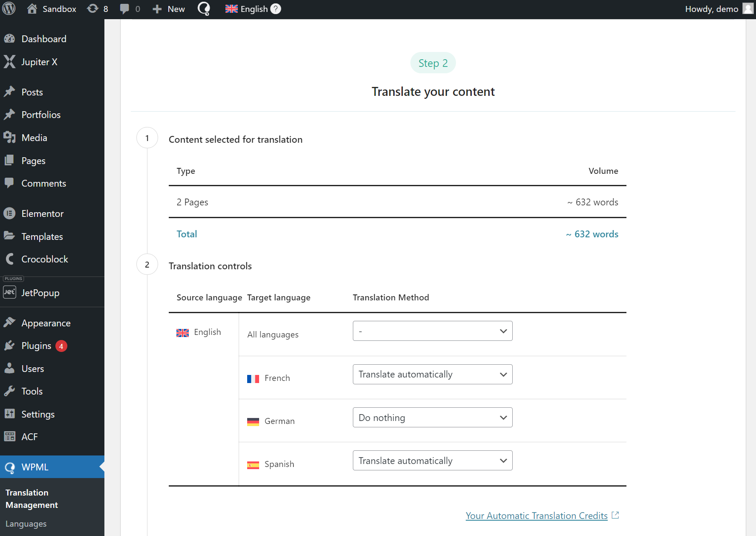Open Your Automatic Translation Credits link
Image resolution: width=756 pixels, height=536 pixels.
click(537, 516)
